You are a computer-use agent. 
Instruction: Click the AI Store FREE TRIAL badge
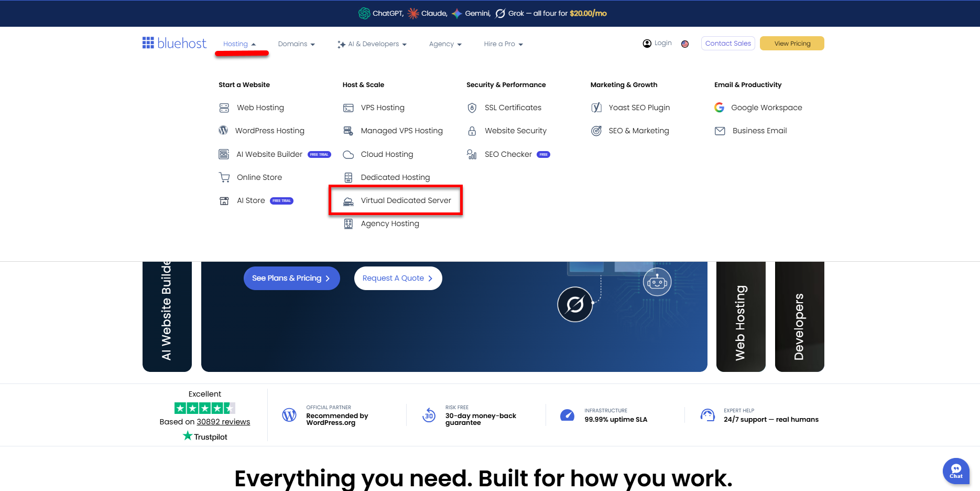[x=281, y=201]
